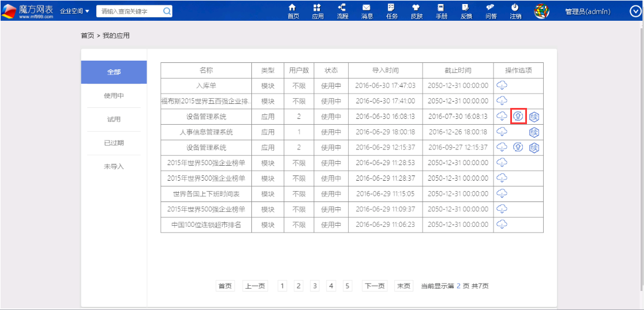Cloud download icon for 设备管理系统 imported 16:08:13
644x310 pixels.
pyautogui.click(x=502, y=117)
